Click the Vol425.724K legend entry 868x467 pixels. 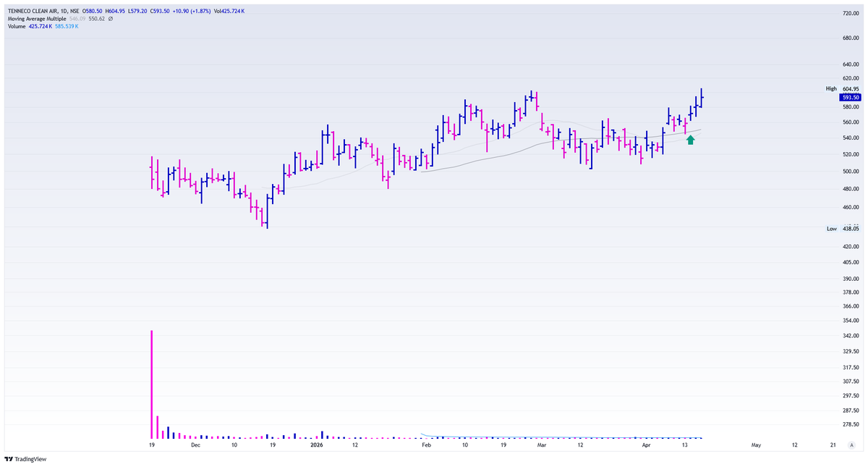[x=229, y=11]
